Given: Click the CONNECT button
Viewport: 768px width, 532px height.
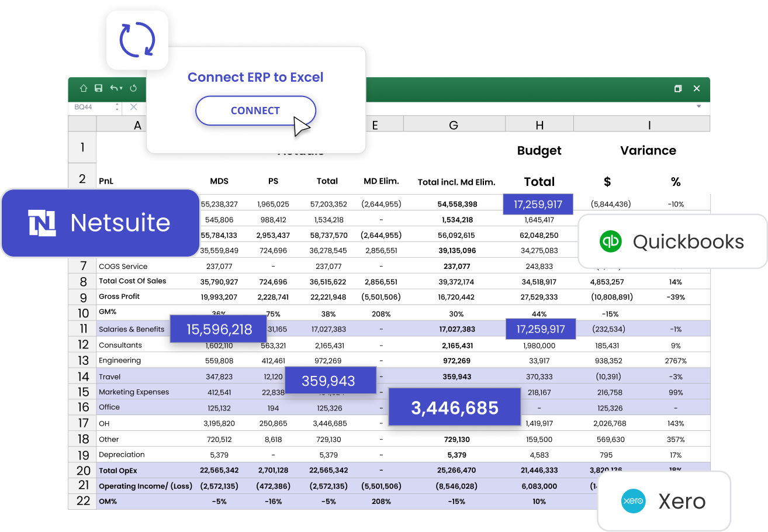Looking at the screenshot, I should click(255, 110).
